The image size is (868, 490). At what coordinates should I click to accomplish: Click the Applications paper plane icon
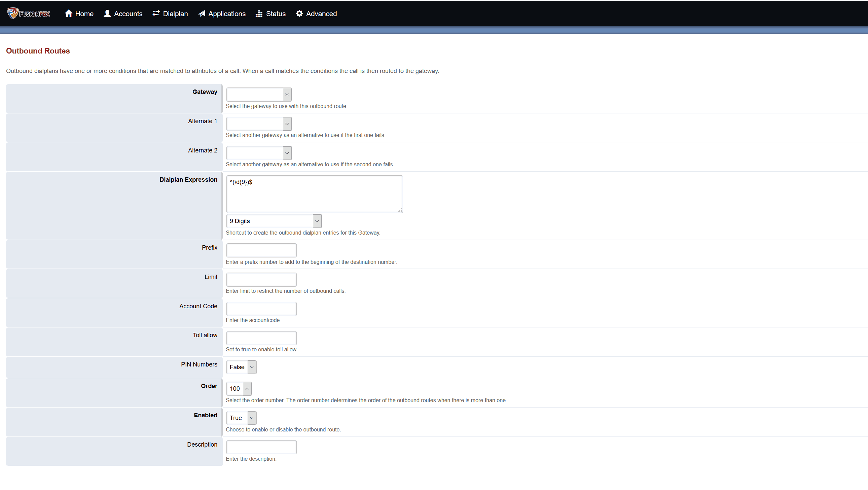[x=202, y=13]
